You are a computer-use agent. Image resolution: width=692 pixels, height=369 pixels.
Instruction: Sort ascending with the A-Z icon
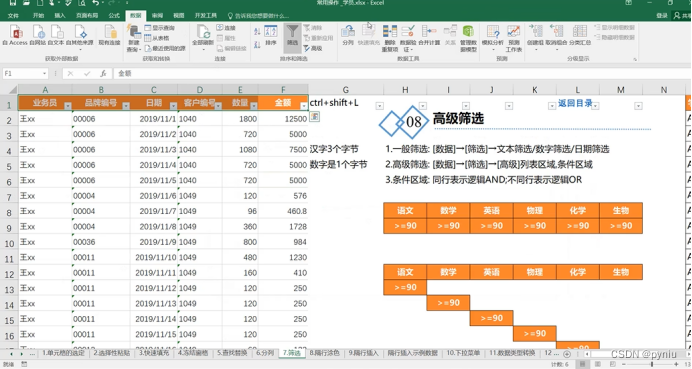257,32
